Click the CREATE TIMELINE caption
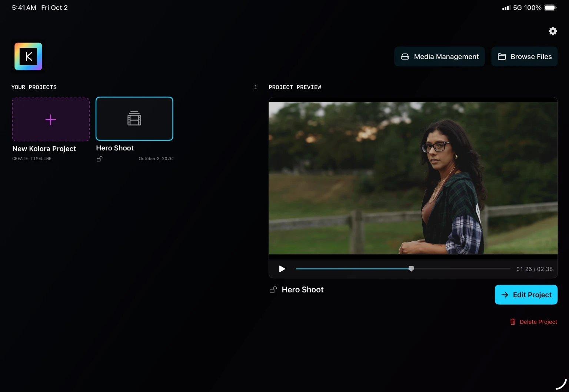The width and height of the screenshot is (569, 392). [x=32, y=159]
